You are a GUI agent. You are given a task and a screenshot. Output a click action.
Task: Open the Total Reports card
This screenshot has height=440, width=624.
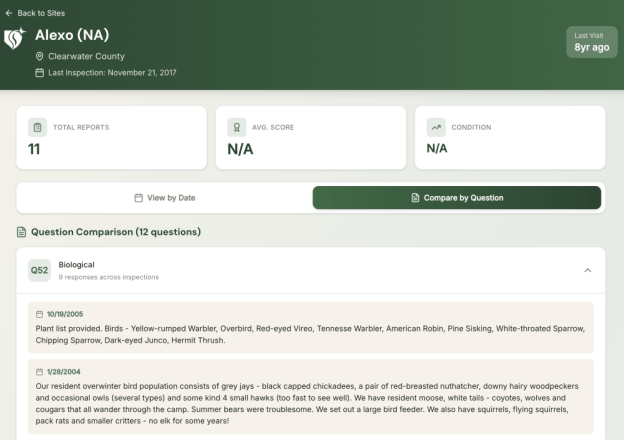coord(112,138)
